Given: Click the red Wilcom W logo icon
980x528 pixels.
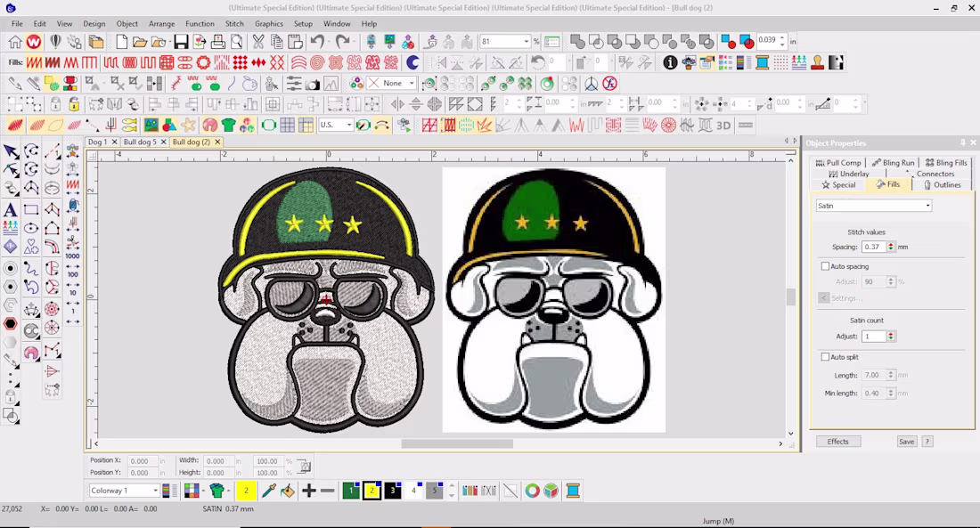Looking at the screenshot, I should pyautogui.click(x=34, y=42).
